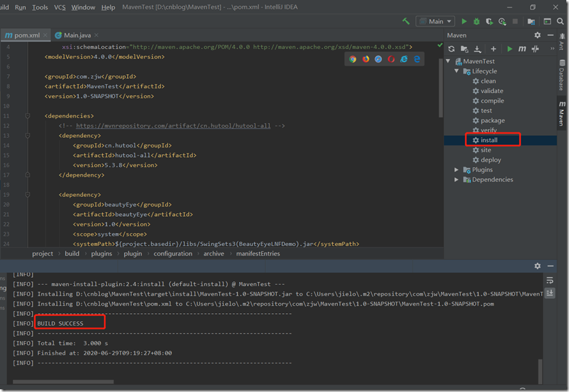Viewport: 569px width, 392px height.
Task: Click the manifestEntries breadcrumb
Action: (x=258, y=253)
